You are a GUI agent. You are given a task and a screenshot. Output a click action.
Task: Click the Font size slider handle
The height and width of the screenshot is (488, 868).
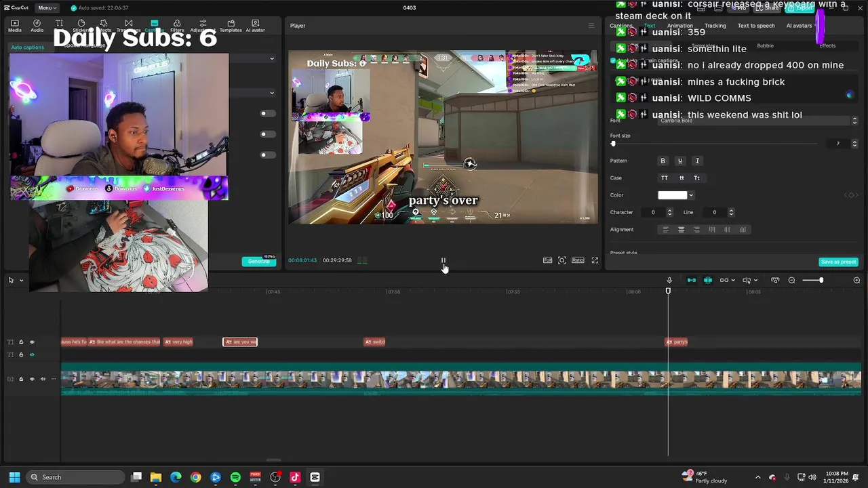(x=613, y=144)
